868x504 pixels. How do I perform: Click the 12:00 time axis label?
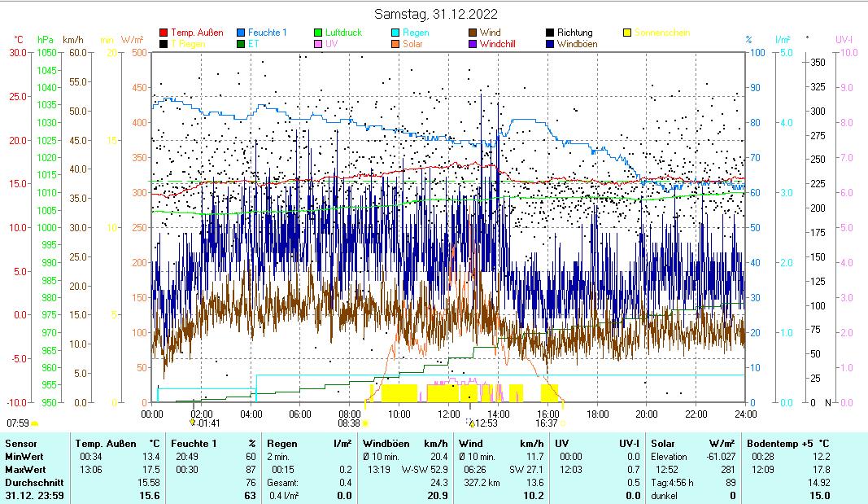coord(449,414)
